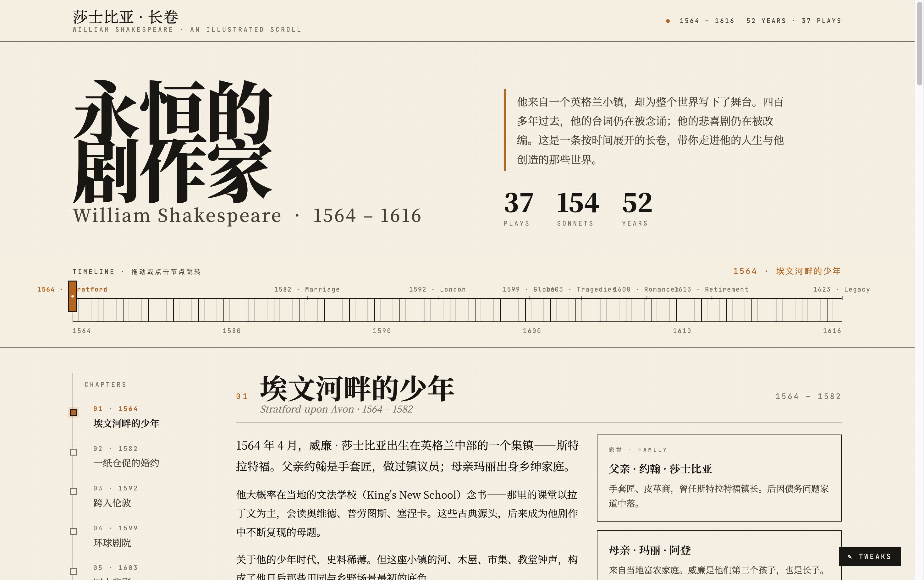Go to chapter 03 跨入伦敦 in sidebar
This screenshot has width=924, height=580.
click(115, 496)
